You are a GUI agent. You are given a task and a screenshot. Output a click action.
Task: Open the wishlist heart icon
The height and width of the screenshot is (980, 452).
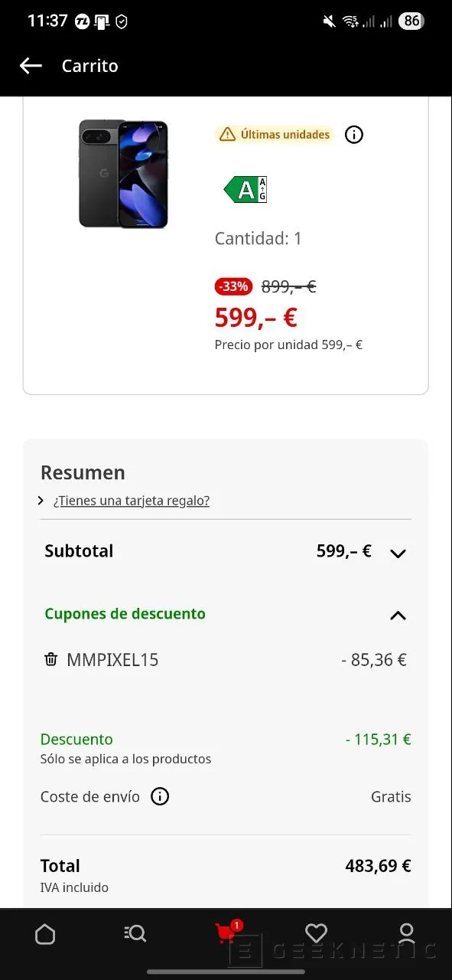point(316,933)
